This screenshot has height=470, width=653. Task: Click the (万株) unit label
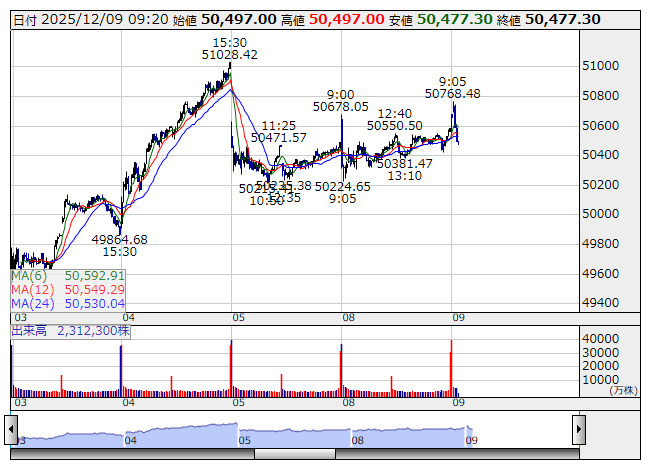click(x=623, y=390)
